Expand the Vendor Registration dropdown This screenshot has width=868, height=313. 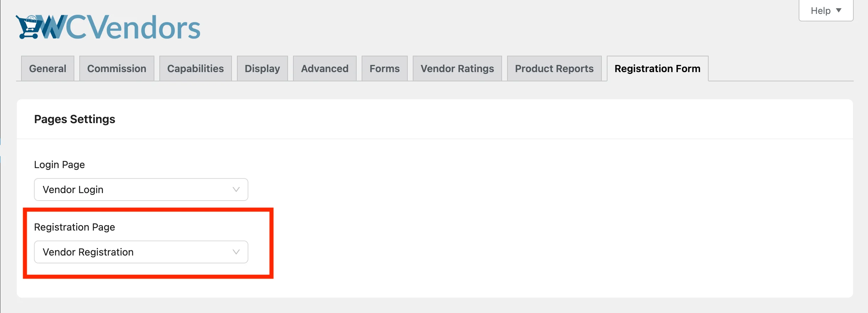(x=141, y=252)
